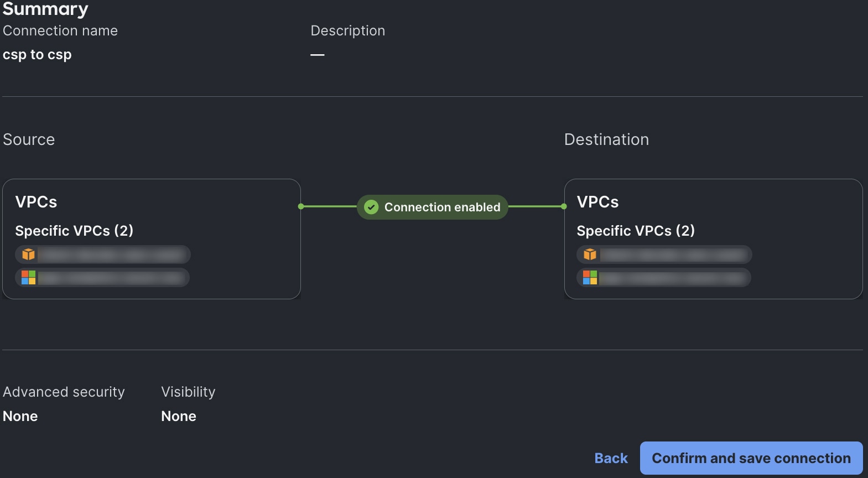Click the Microsoft Azure icon in Destination VPCs
Screen dimensions: 868x478
pyautogui.click(x=590, y=277)
